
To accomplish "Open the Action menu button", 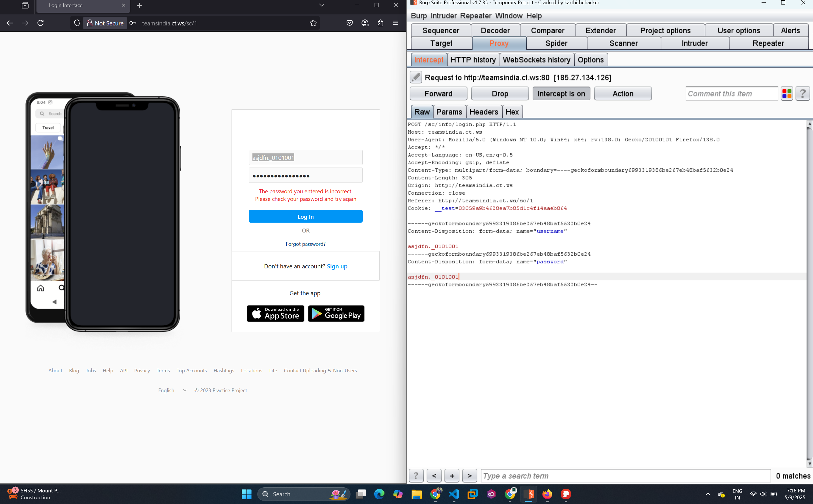I will tap(622, 94).
